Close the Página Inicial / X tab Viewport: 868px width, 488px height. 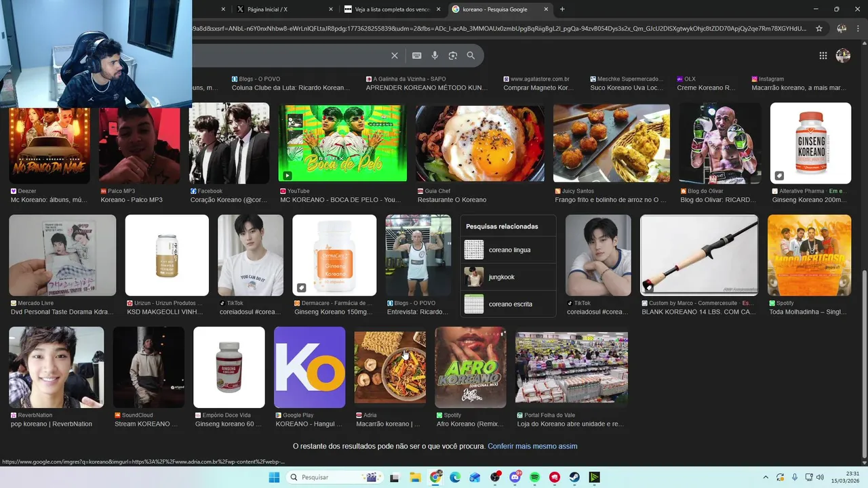coord(331,9)
